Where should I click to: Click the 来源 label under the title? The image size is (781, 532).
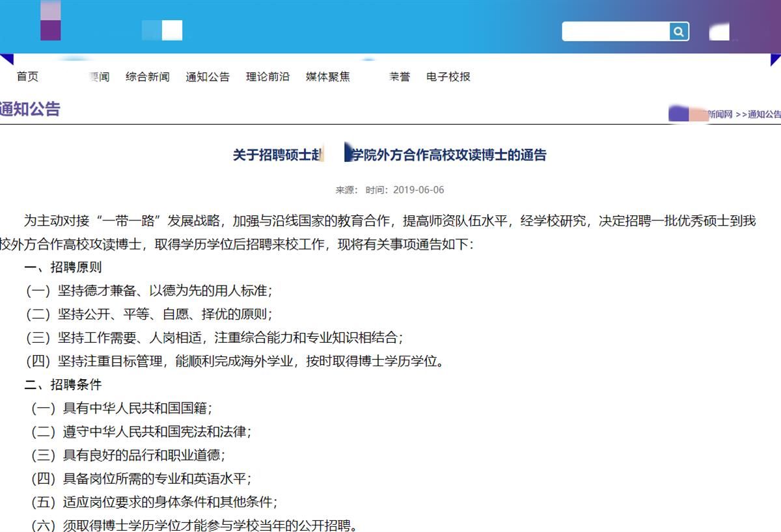(347, 190)
